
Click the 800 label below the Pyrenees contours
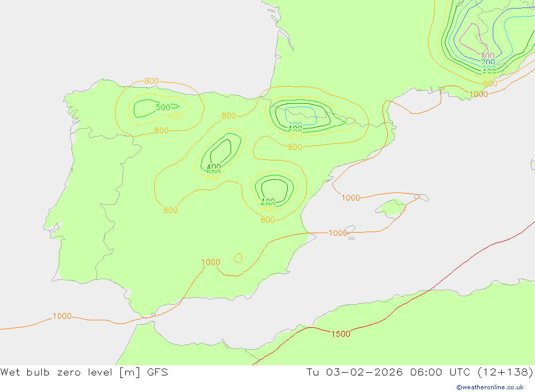pos(295,147)
